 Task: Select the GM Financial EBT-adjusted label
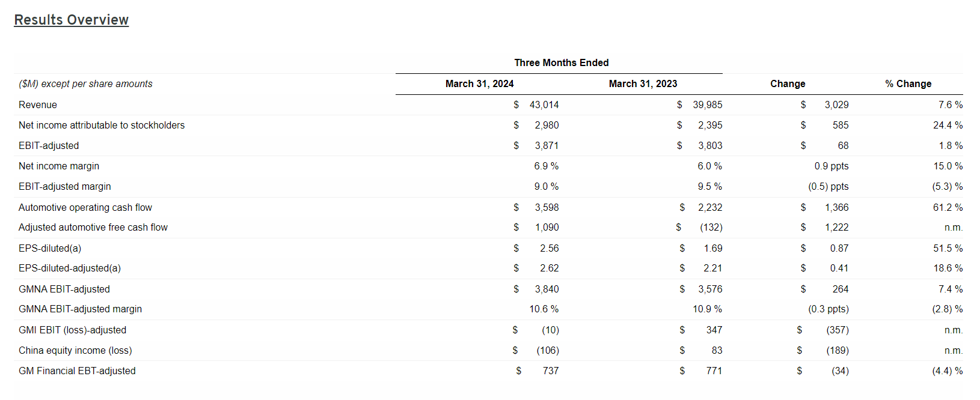(x=77, y=371)
